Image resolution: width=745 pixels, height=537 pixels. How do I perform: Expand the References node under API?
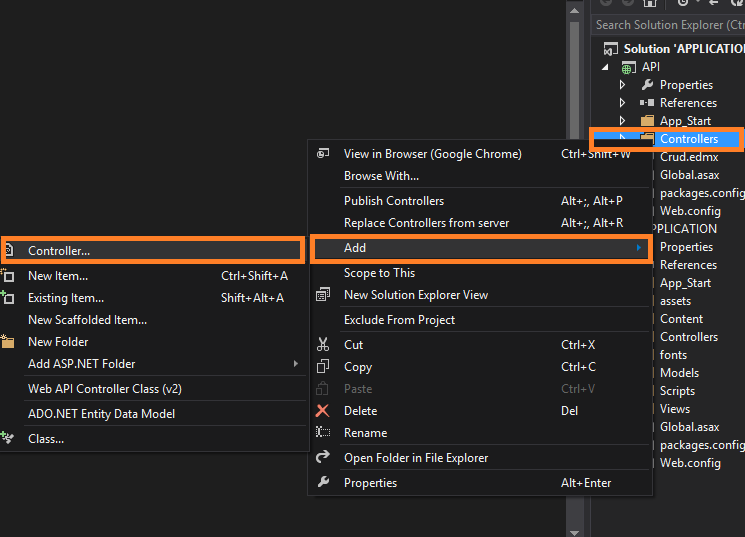tap(622, 103)
